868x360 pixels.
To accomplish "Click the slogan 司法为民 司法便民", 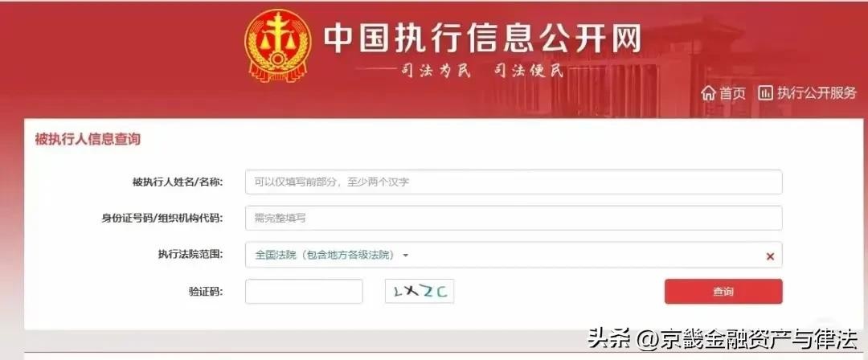I will 481,71.
